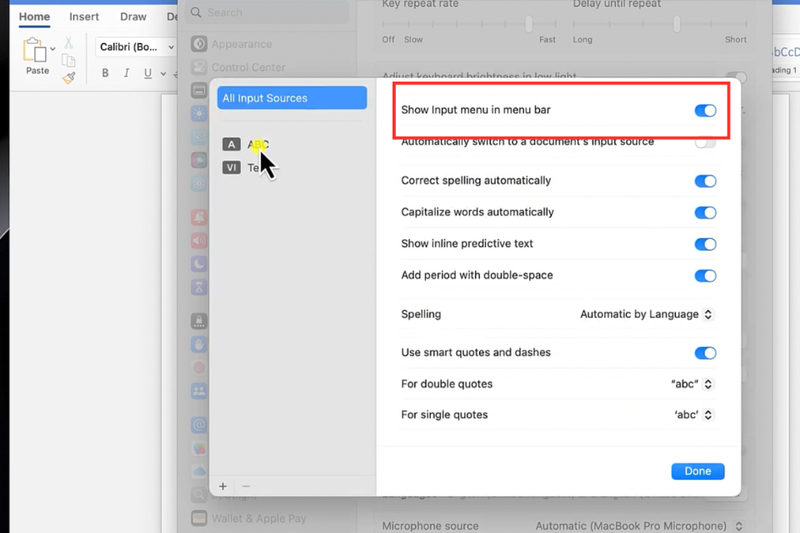Open Appearance in Settings sidebar

click(242, 44)
